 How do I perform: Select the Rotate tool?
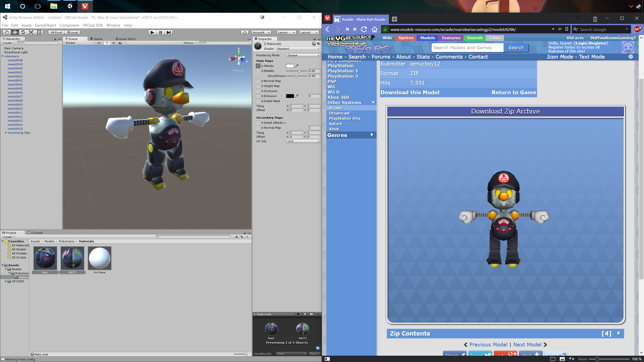23,32
